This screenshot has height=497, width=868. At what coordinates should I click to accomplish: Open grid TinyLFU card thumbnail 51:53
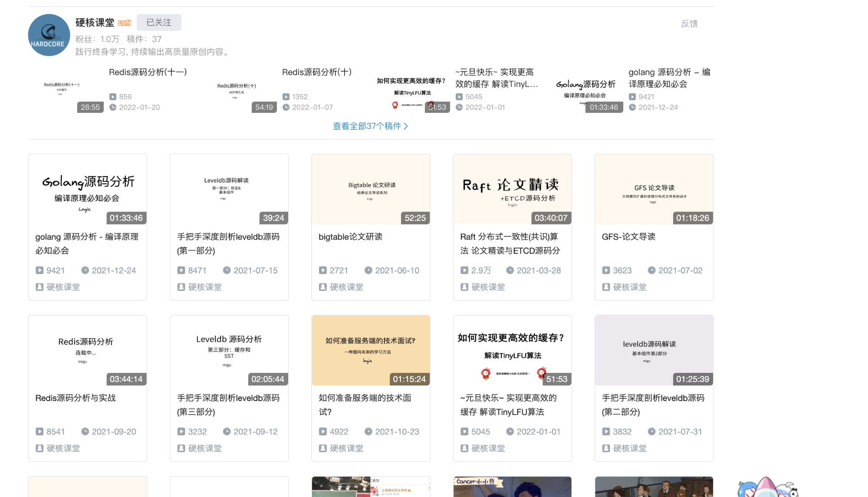tap(513, 351)
